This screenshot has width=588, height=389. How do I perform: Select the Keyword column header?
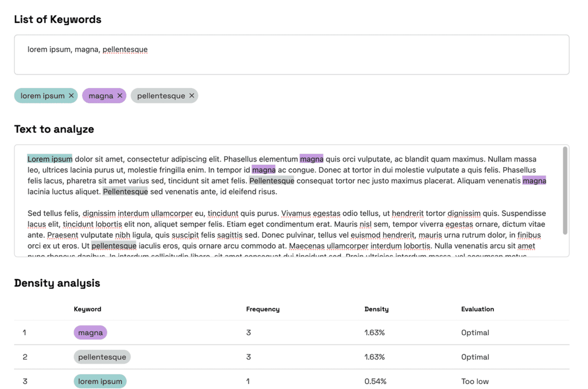88,309
